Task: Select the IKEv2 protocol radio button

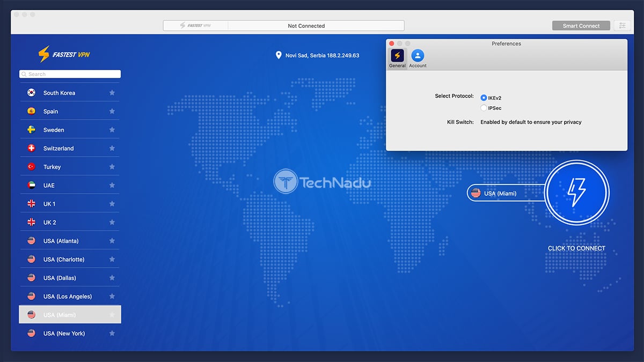Action: coord(484,98)
